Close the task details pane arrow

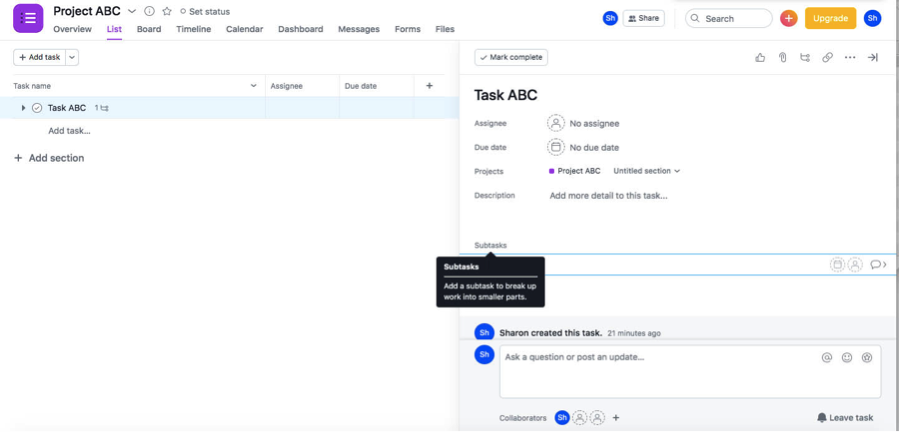pyautogui.click(x=872, y=58)
